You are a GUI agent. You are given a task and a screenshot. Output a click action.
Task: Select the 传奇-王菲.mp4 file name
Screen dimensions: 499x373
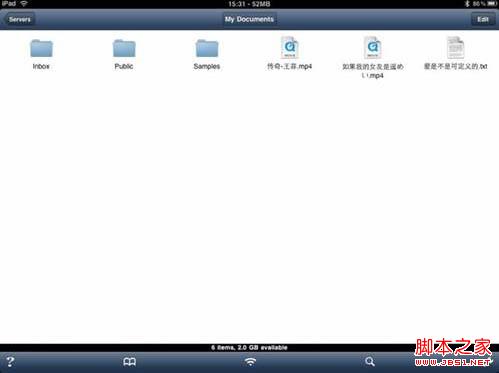(289, 66)
